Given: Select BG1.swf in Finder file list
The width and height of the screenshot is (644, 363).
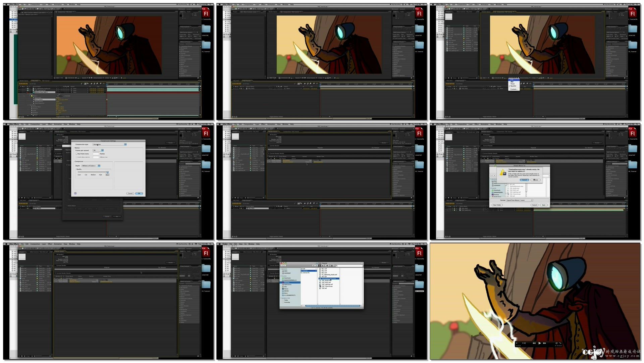Looking at the screenshot, I should point(323,269).
